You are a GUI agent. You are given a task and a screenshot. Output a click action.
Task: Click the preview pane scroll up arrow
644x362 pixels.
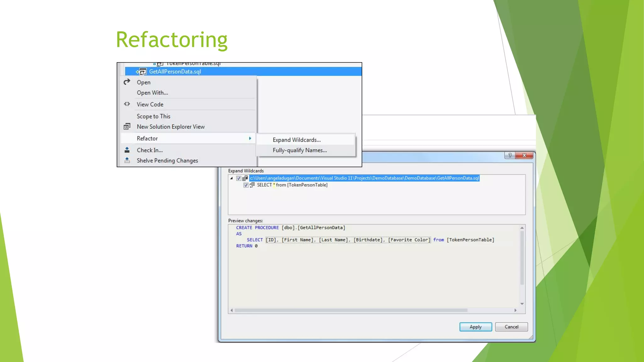(x=522, y=228)
